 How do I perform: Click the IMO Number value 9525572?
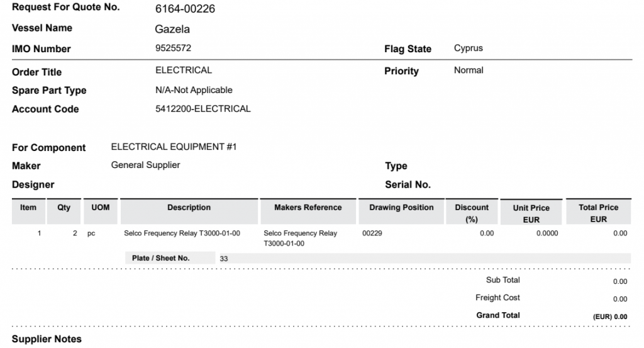tap(173, 48)
